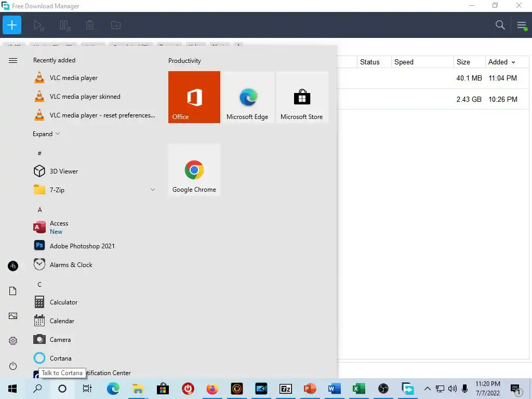The height and width of the screenshot is (399, 532).
Task: Open Free Download Manager's hamburger main menu
Action: point(522,25)
